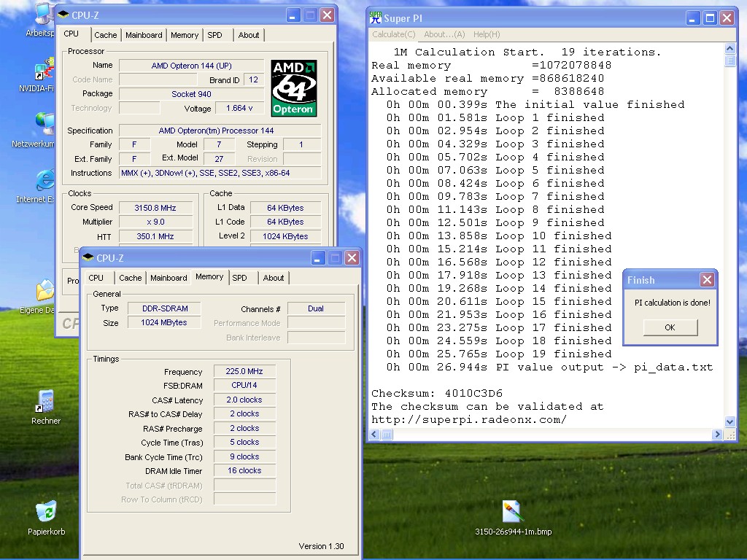Open the Eigene Dateien folder icon
The width and height of the screenshot is (747, 560).
pos(45,292)
